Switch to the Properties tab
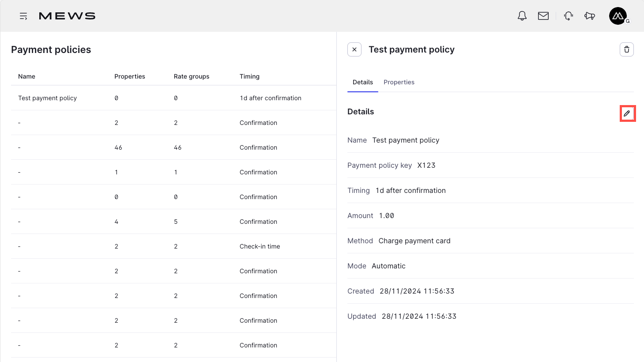 399,82
